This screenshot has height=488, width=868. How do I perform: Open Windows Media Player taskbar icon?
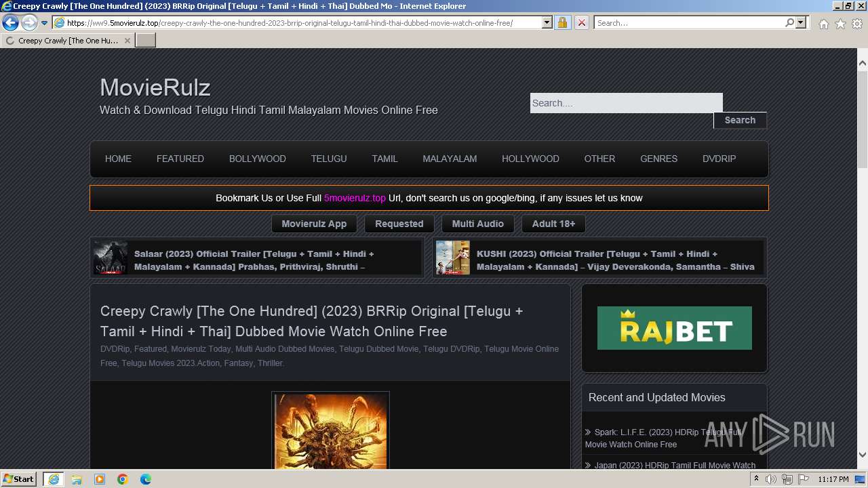pos(100,479)
